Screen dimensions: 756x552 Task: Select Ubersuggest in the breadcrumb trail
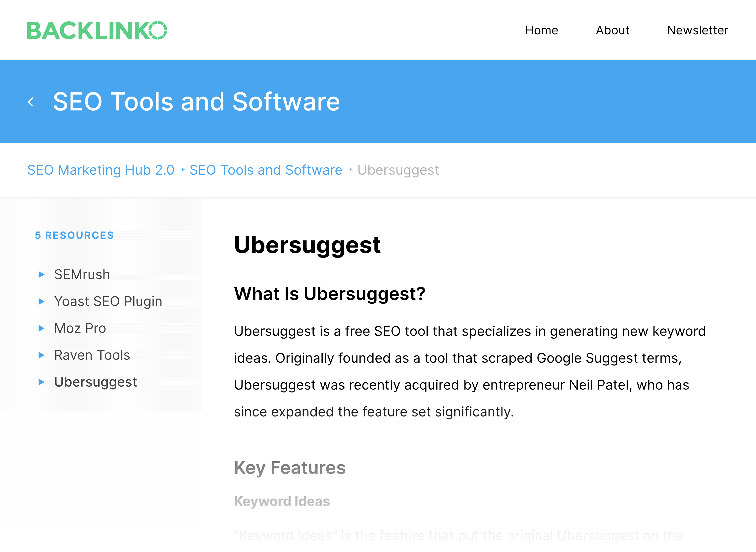[x=398, y=170]
